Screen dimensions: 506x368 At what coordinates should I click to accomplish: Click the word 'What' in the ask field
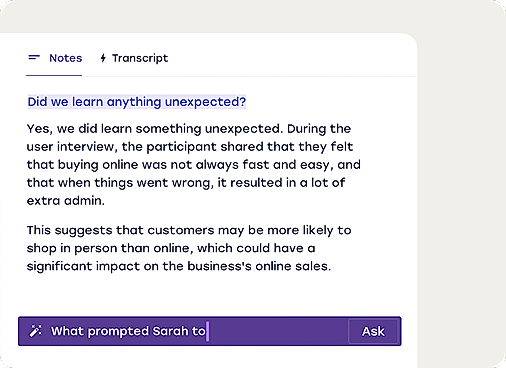point(67,331)
